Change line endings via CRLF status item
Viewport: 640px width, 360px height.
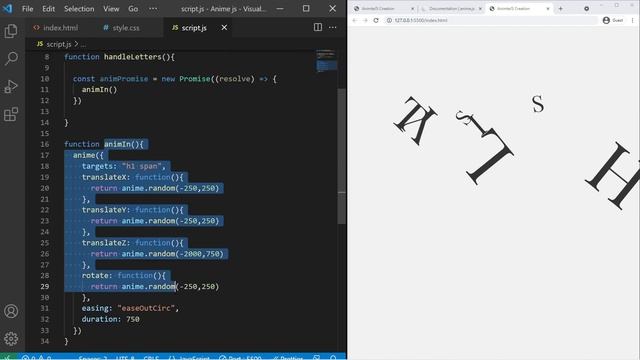(x=151, y=358)
